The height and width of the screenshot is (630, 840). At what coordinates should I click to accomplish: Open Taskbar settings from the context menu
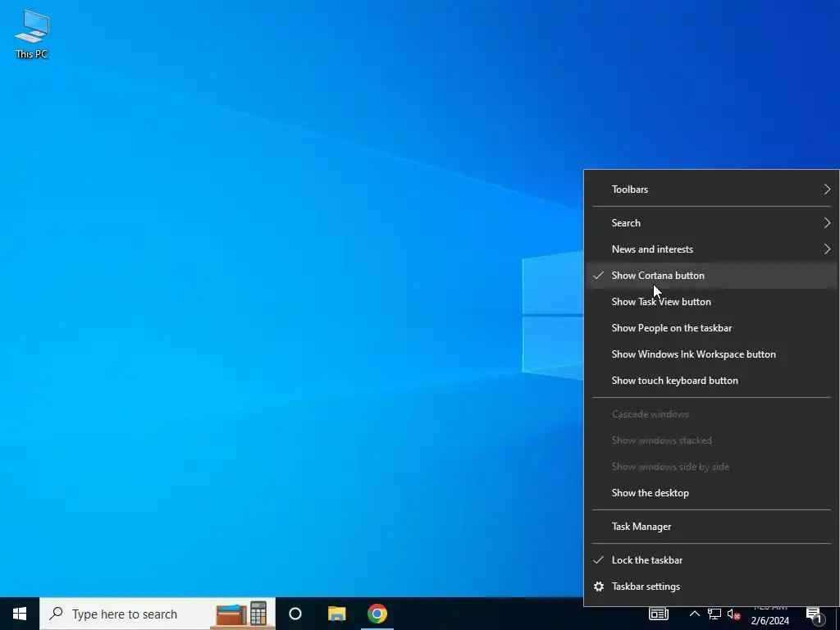[x=711, y=587]
